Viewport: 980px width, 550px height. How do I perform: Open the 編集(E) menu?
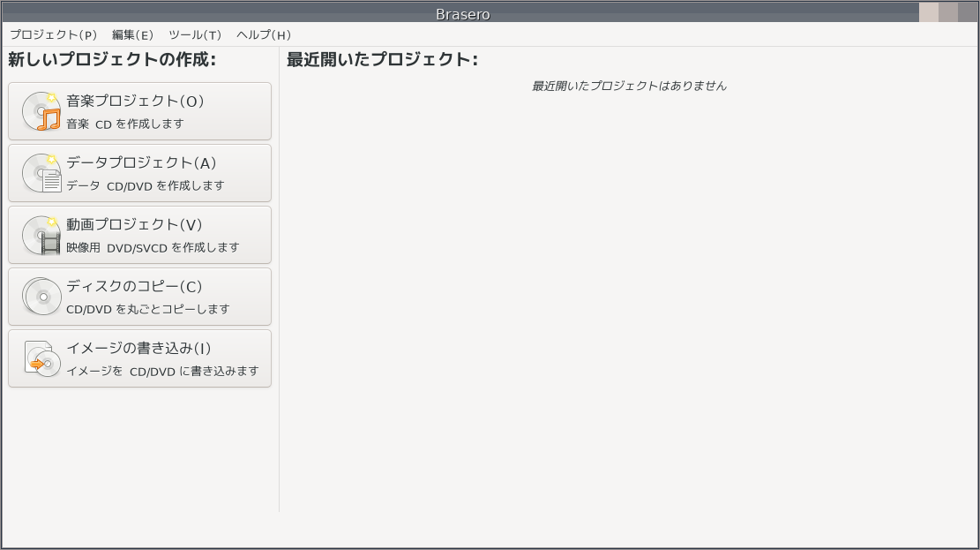point(132,35)
